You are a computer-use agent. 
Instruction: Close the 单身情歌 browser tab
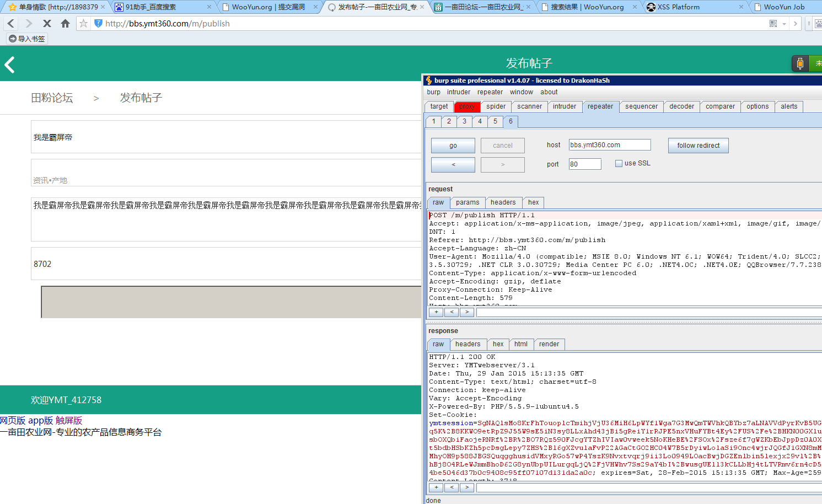(103, 7)
